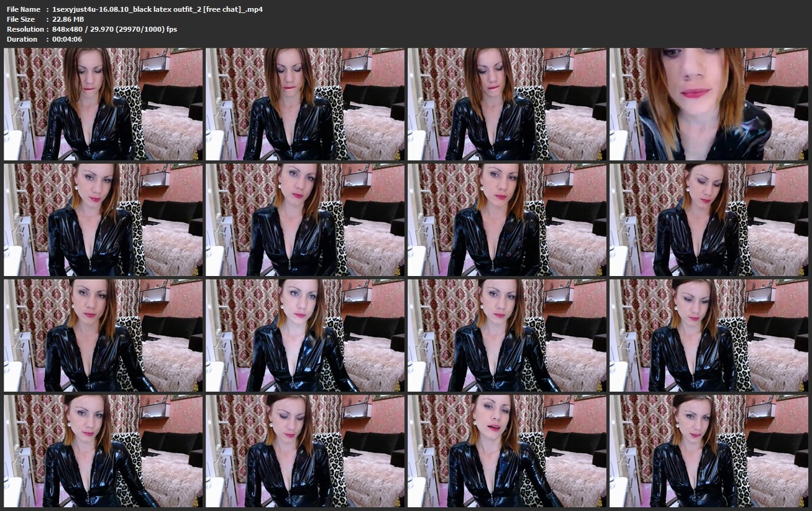Viewport: 812px width, 511px height.
Task: Click the File Name label
Action: click(24, 9)
